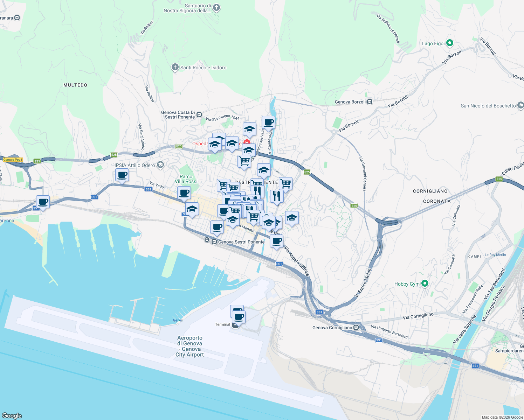Click the CORNIGLIANO neighborhood label
524x420 pixels.
point(429,191)
